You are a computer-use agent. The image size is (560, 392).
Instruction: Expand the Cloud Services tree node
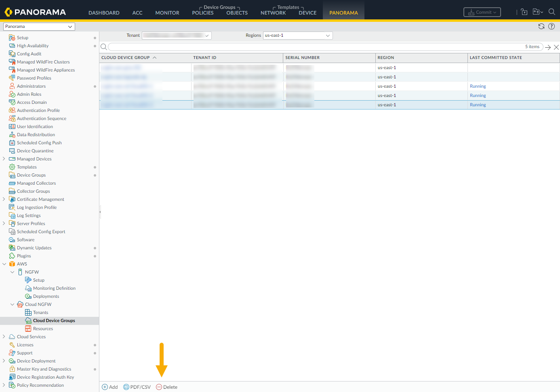(4, 337)
